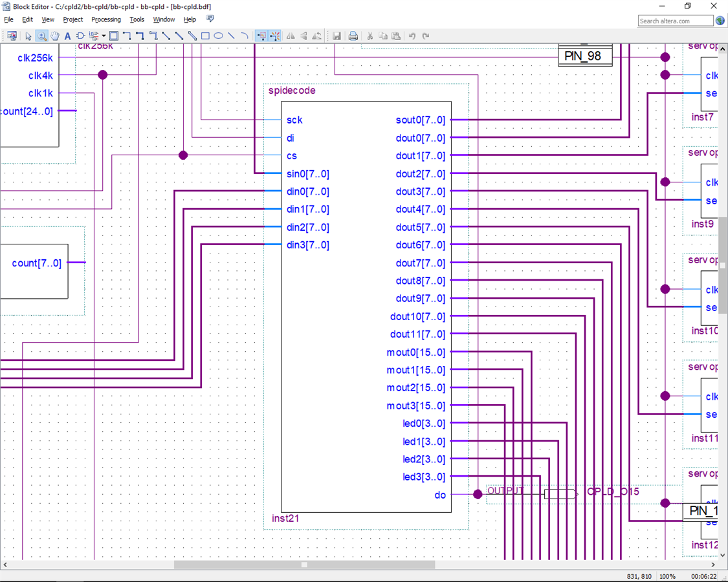This screenshot has width=728, height=582.
Task: Open the Processing menu
Action: point(106,19)
